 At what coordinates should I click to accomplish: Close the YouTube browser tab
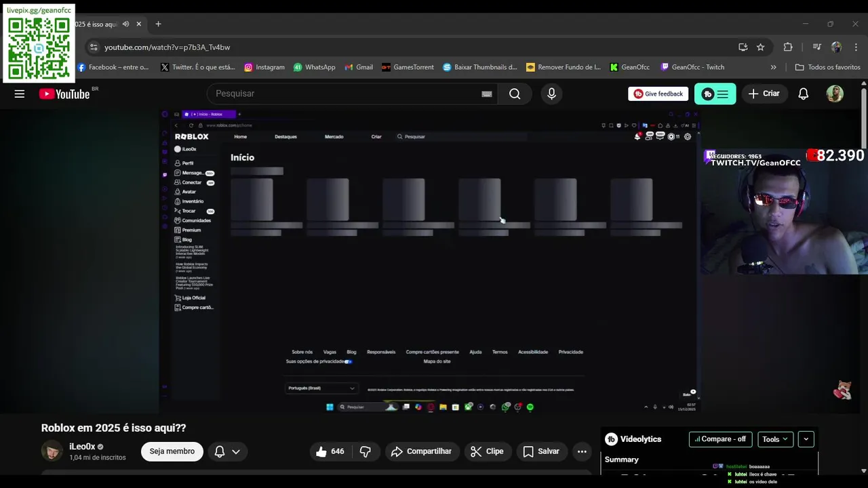[139, 24]
